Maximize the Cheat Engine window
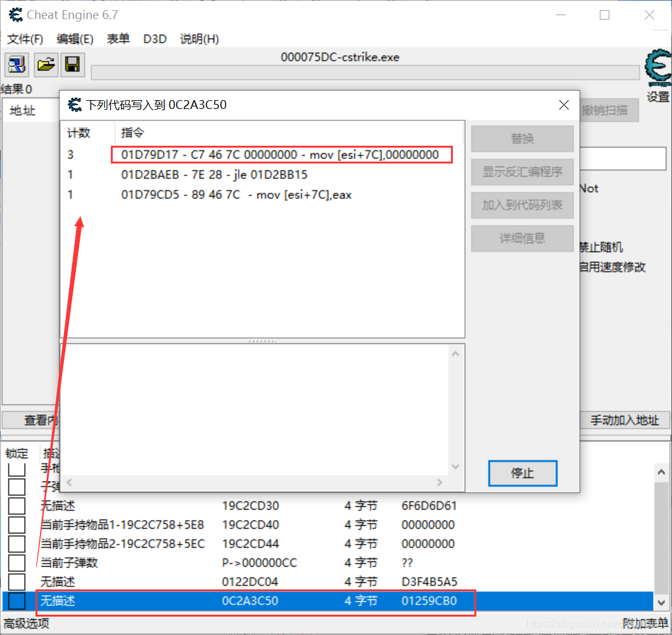The height and width of the screenshot is (635, 672). (x=604, y=15)
